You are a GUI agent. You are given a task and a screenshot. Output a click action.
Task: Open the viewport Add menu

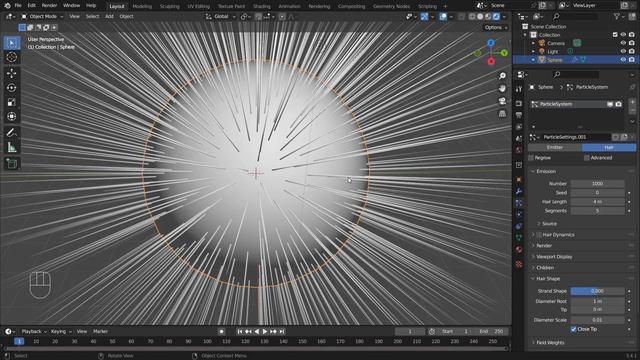click(x=109, y=16)
